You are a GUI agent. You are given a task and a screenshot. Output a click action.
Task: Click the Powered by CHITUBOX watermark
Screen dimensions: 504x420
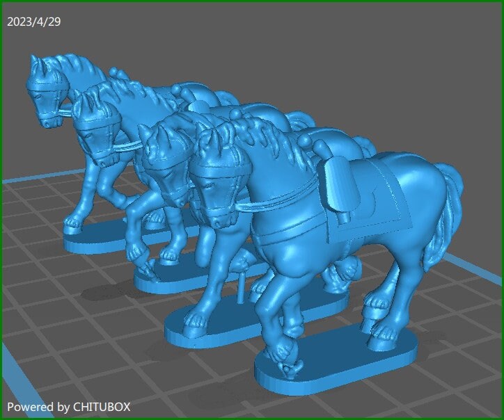(68, 407)
